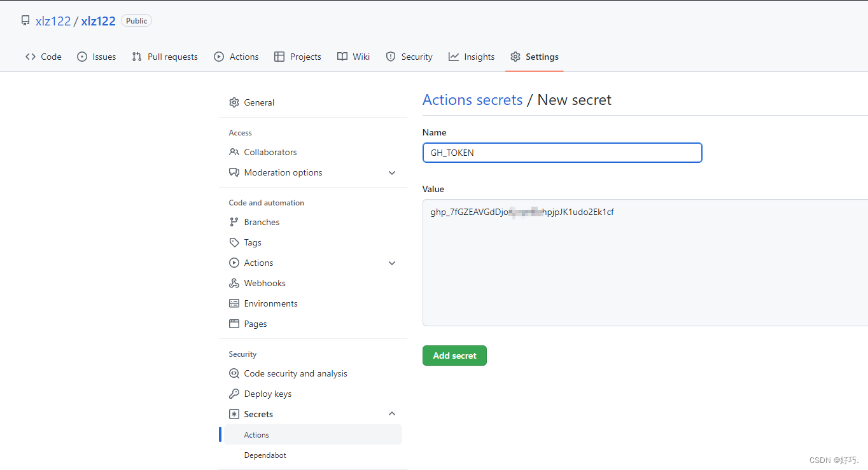Open Code security and analysis settings
This screenshot has height=470, width=868.
pos(313,373)
